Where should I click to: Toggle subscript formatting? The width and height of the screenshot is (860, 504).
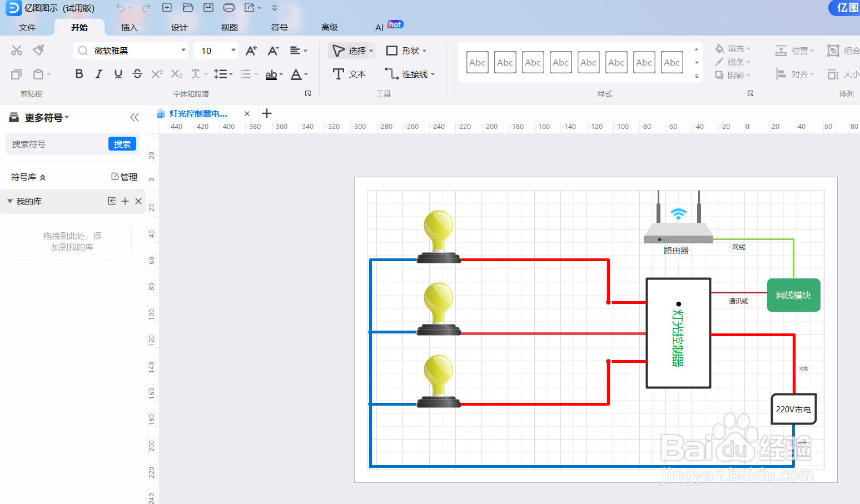click(x=177, y=74)
